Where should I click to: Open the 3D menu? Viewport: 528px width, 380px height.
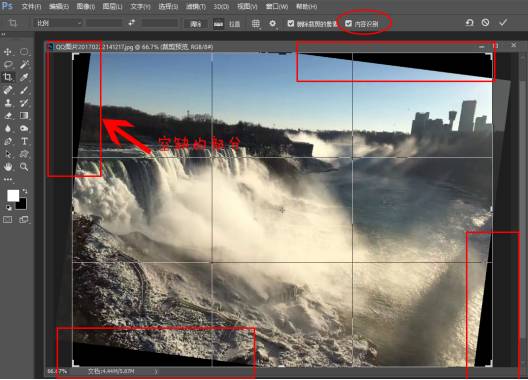[x=221, y=6]
